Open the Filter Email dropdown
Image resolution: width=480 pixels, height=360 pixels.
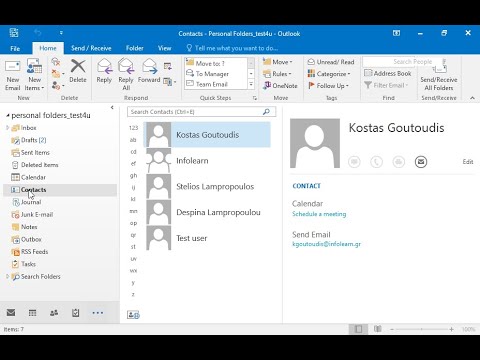[386, 85]
